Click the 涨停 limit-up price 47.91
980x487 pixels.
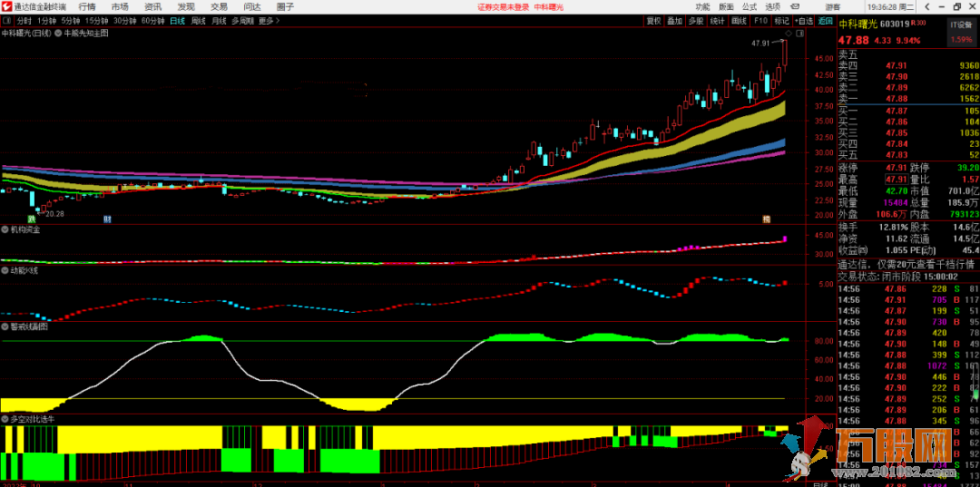coord(896,168)
